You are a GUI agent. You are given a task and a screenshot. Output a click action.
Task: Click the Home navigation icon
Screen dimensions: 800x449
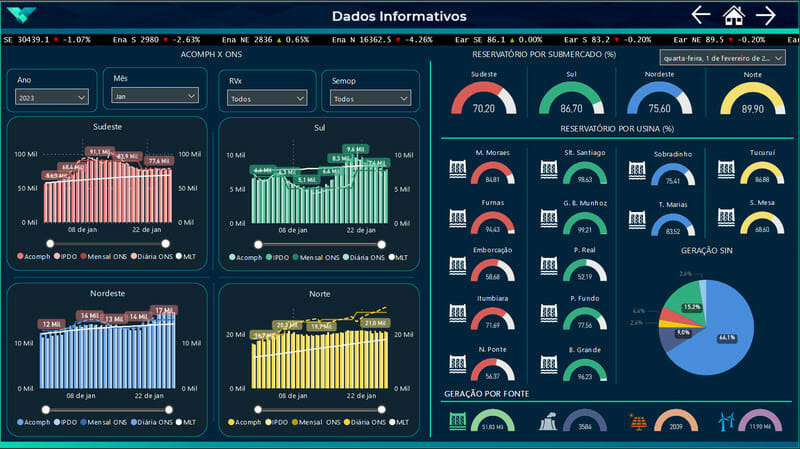click(734, 15)
